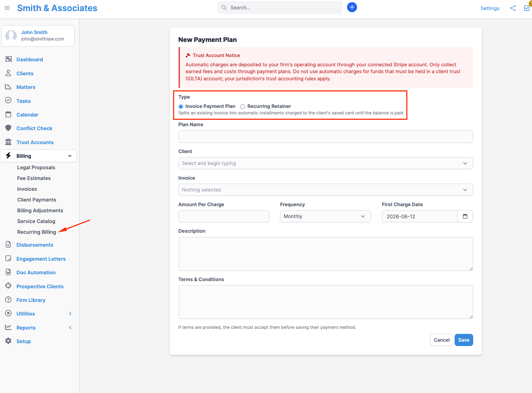
Task: Collapse the Billing menu chevron
Action: (70, 156)
